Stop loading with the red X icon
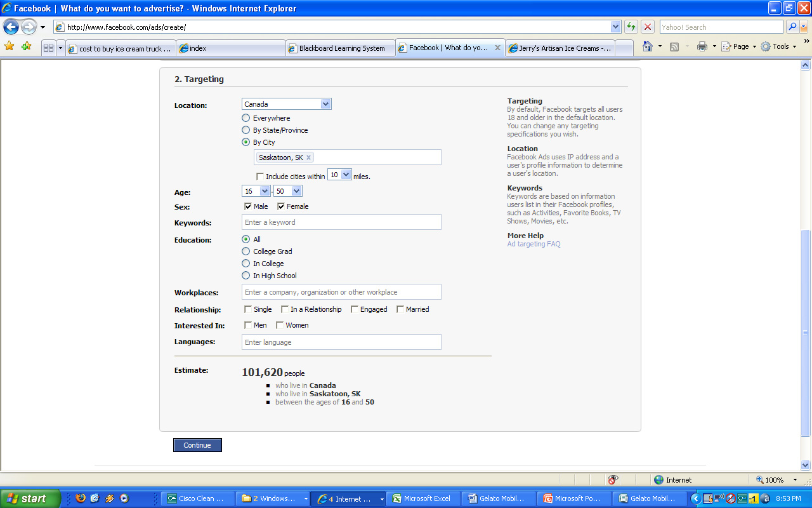The height and width of the screenshot is (508, 812). click(647, 27)
